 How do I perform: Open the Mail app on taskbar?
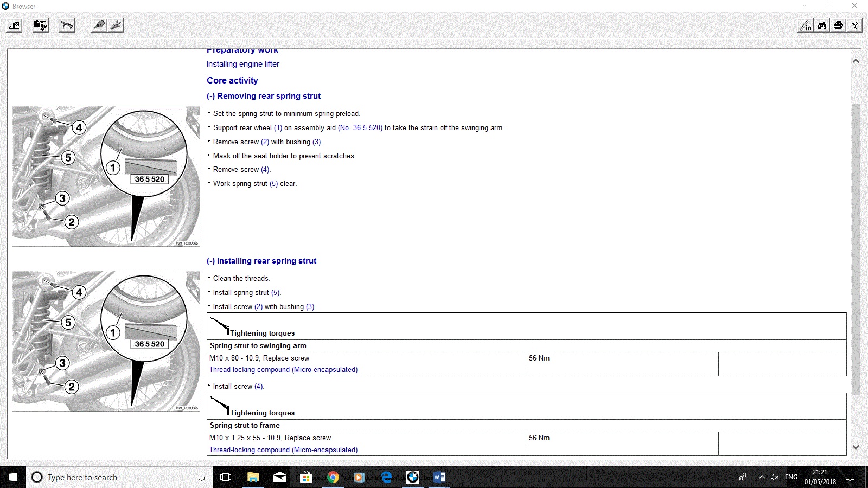[280, 477]
